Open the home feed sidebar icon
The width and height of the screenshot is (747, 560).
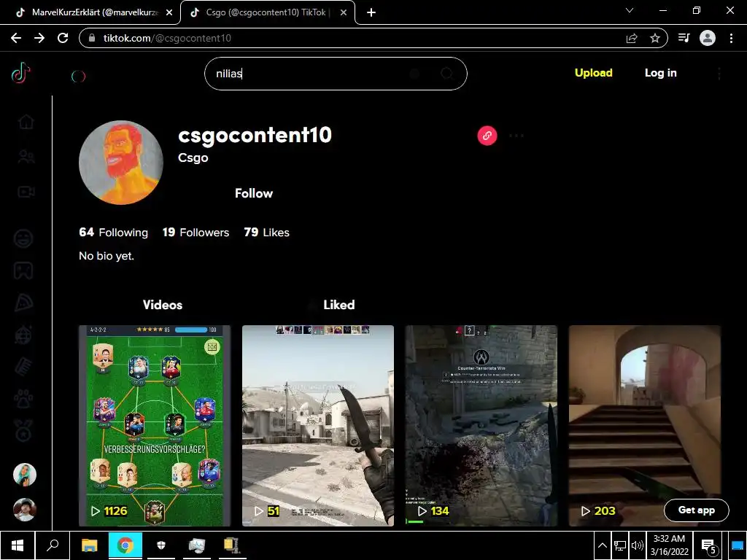point(26,122)
